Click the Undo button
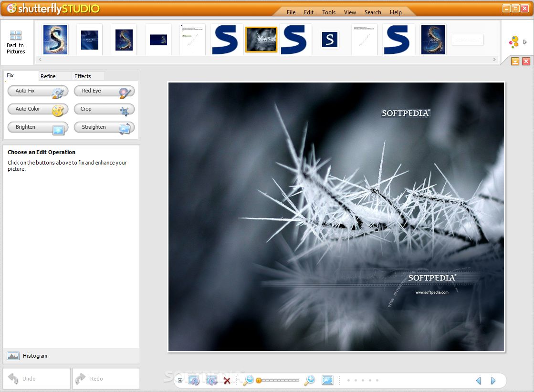534x392 pixels. point(36,378)
